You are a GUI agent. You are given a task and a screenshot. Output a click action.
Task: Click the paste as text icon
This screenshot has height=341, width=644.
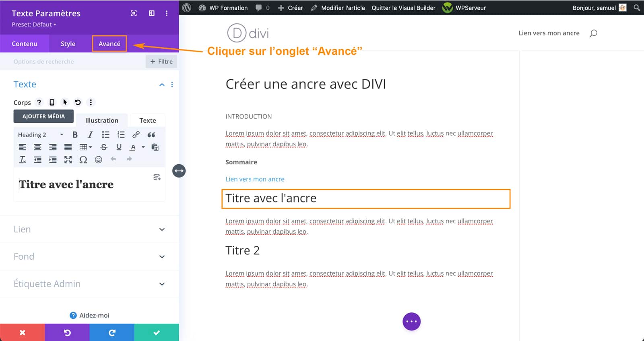pos(155,147)
